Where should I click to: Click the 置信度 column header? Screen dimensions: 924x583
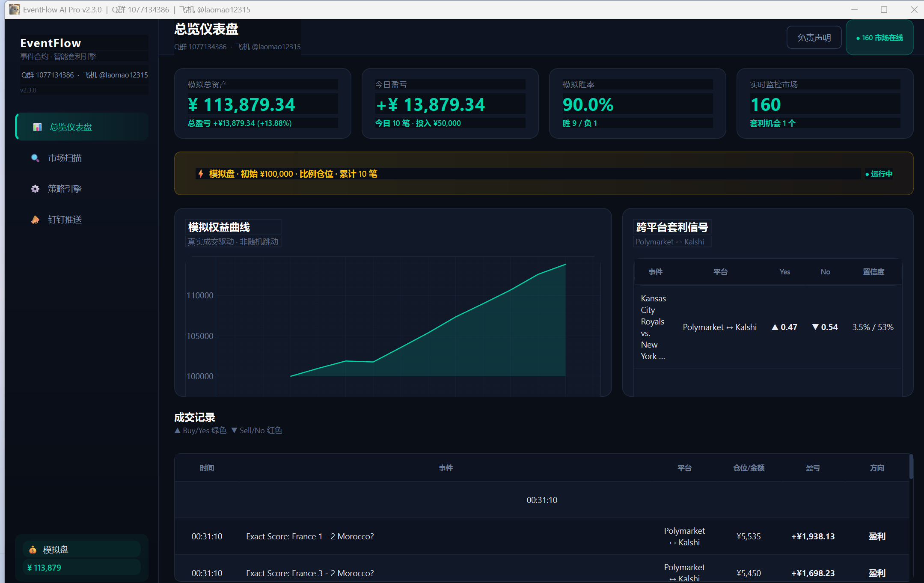(873, 272)
